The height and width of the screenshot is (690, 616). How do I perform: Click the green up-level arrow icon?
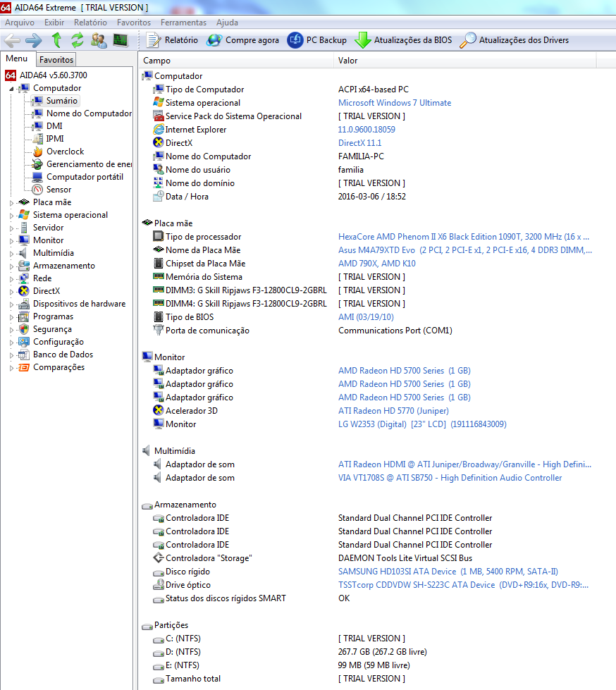pyautogui.click(x=56, y=40)
